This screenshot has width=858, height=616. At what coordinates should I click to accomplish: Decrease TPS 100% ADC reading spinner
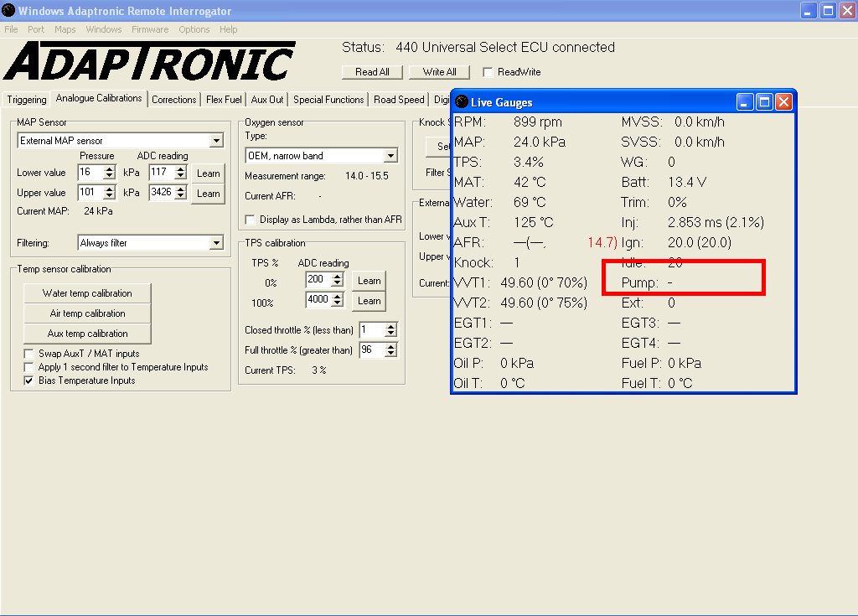point(337,304)
